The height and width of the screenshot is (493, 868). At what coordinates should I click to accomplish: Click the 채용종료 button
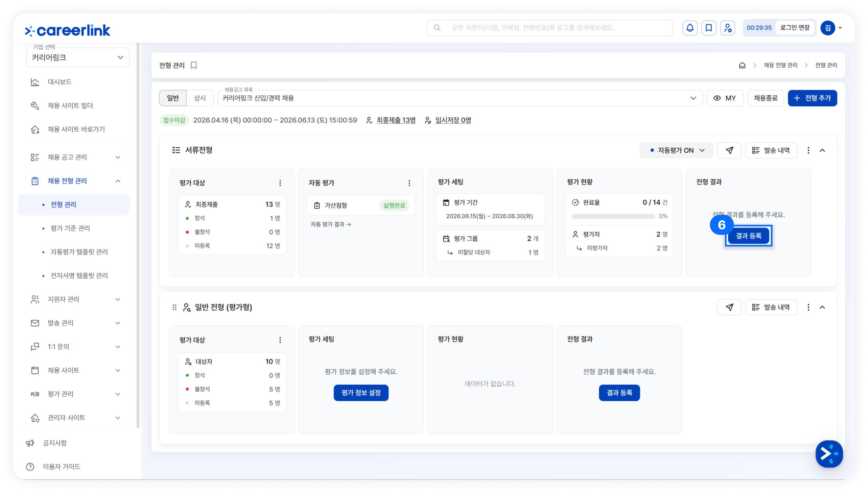coord(765,98)
